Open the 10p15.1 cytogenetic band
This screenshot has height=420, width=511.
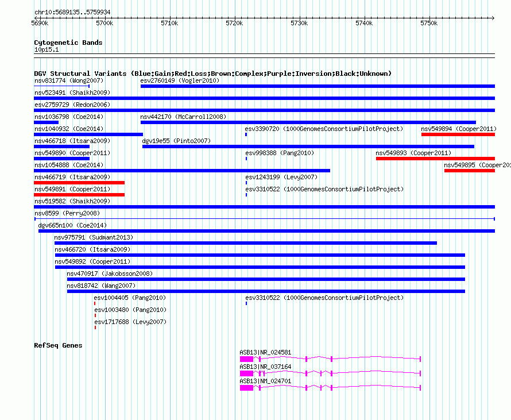point(47,49)
